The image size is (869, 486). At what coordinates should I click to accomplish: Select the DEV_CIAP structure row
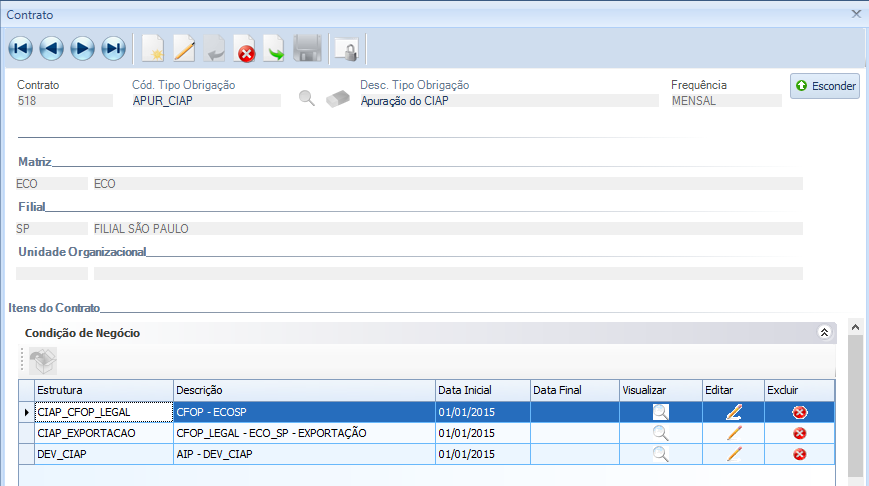(x=102, y=454)
